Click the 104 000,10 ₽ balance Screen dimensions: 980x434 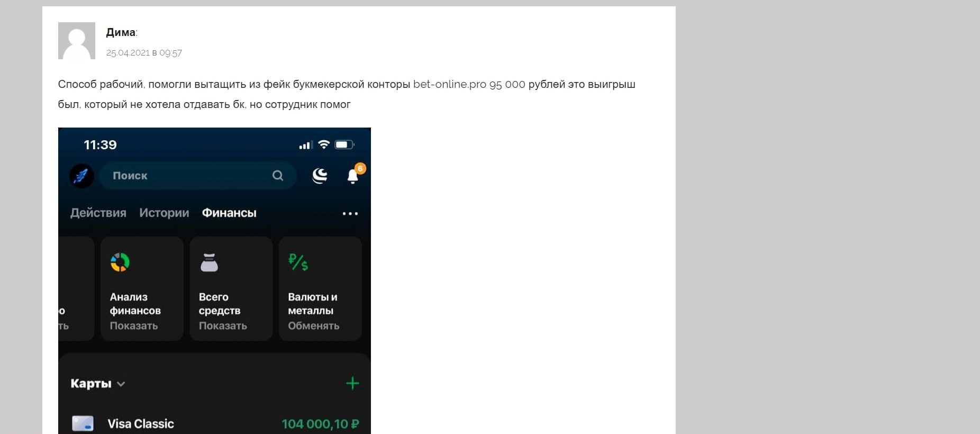click(320, 424)
